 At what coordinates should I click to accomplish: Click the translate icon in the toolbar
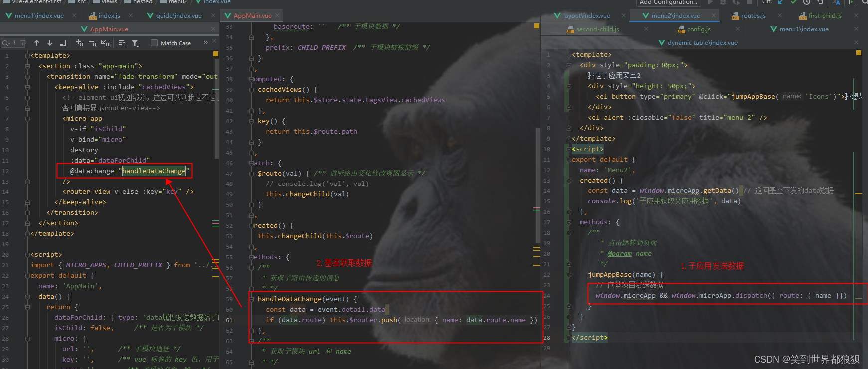coord(837,2)
